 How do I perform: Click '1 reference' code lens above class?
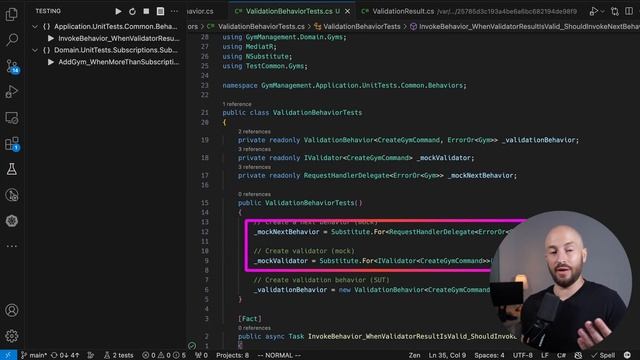click(x=237, y=104)
